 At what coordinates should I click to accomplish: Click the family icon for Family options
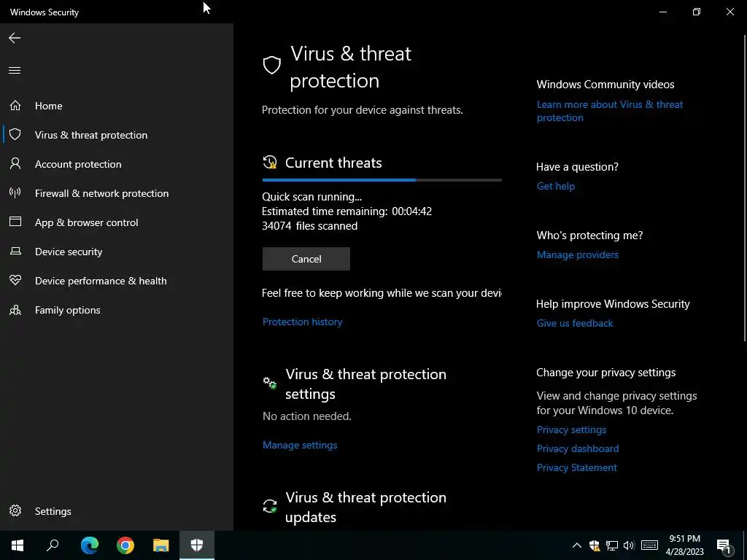[15, 310]
